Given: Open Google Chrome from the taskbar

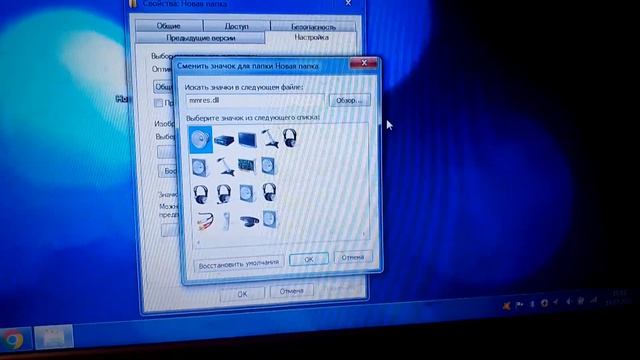Looking at the screenshot, I should pyautogui.click(x=13, y=340).
